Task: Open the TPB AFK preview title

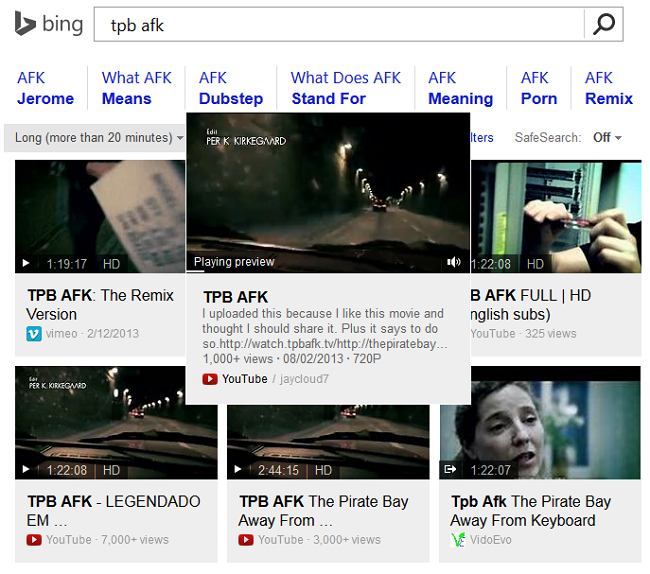Action: [235, 297]
